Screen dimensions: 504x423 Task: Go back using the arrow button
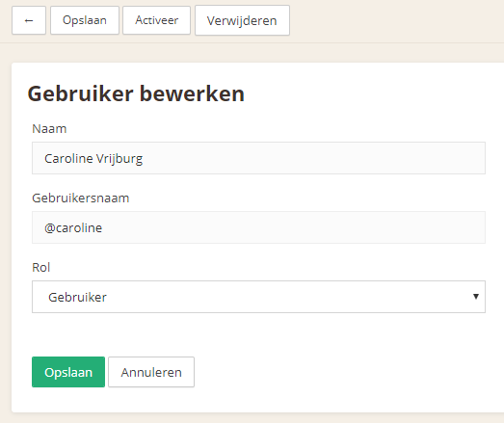29,20
